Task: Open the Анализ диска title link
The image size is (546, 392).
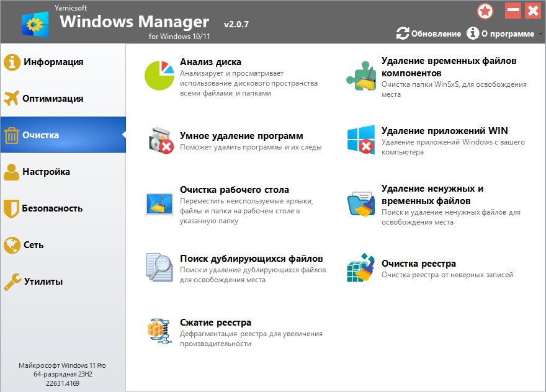Action: pyautogui.click(x=210, y=62)
